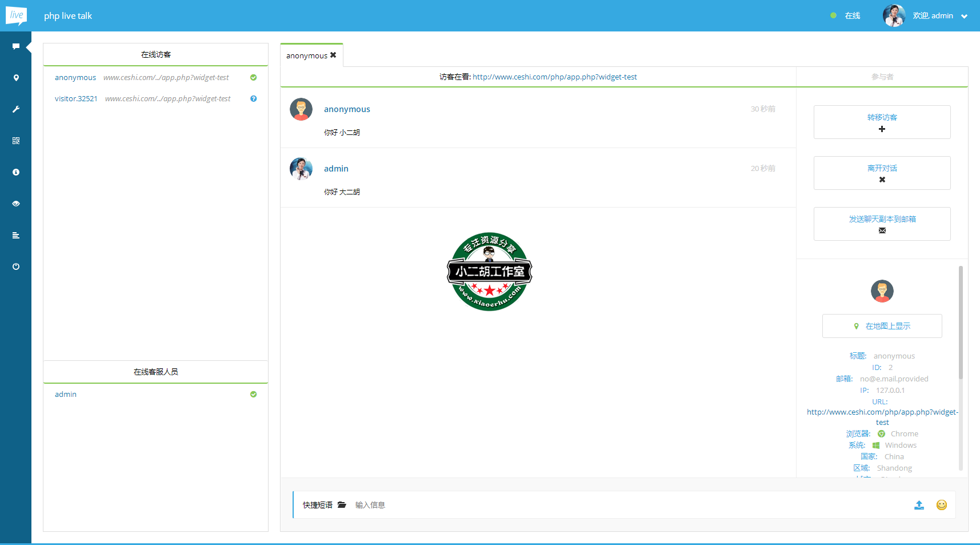Open the 快捷短语 folder icon
The image size is (980, 545).
[x=342, y=505]
